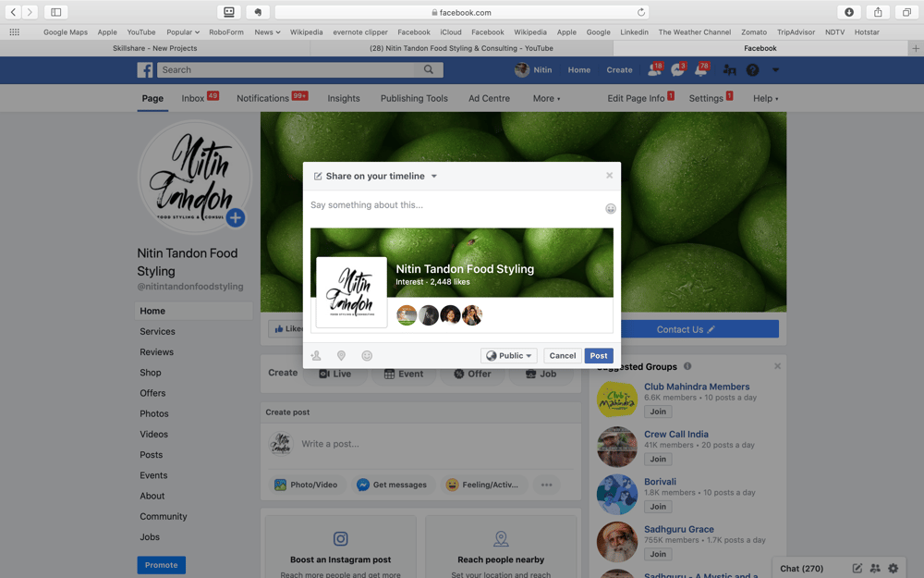Image resolution: width=924 pixels, height=578 pixels.
Task: Open the account dropdown arrow in top bar
Action: (x=775, y=69)
